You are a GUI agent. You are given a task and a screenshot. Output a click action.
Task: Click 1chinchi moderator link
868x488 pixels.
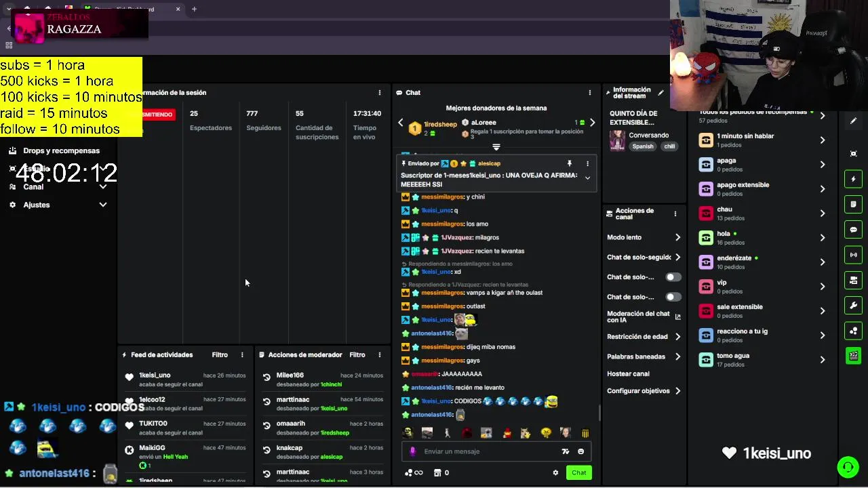point(331,384)
